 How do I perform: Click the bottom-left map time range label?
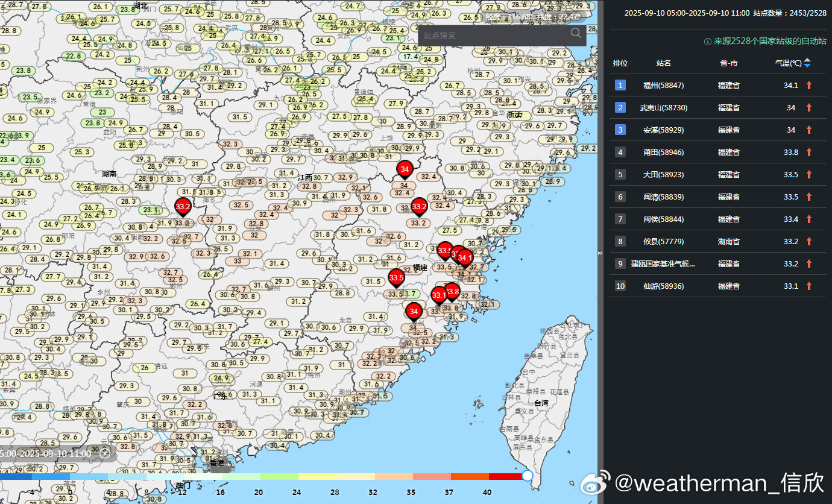47,453
